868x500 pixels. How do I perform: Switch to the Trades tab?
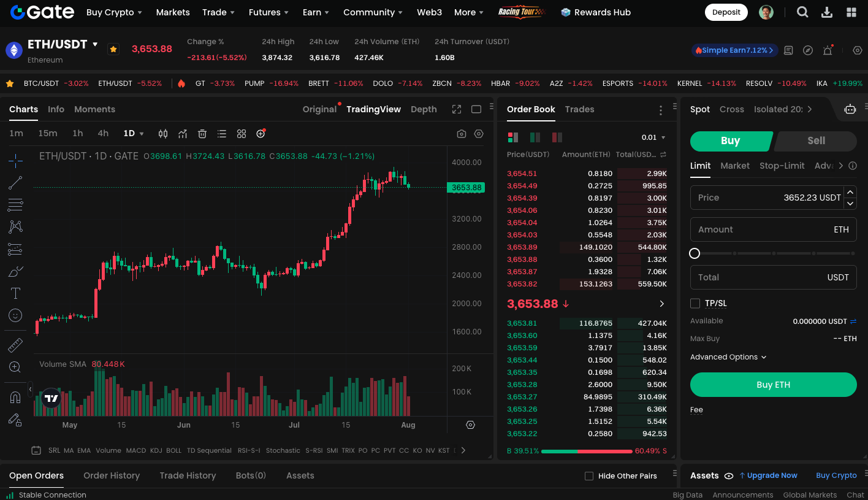click(579, 109)
